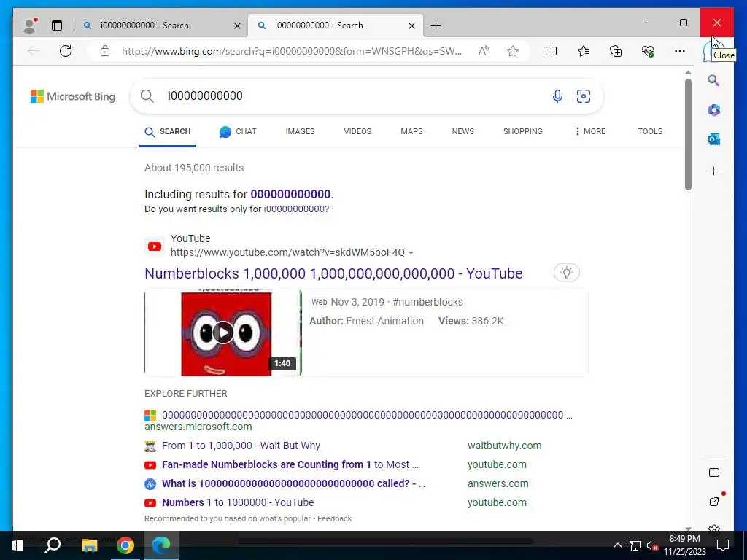
Task: Open the muted volume tray icon
Action: click(x=652, y=545)
